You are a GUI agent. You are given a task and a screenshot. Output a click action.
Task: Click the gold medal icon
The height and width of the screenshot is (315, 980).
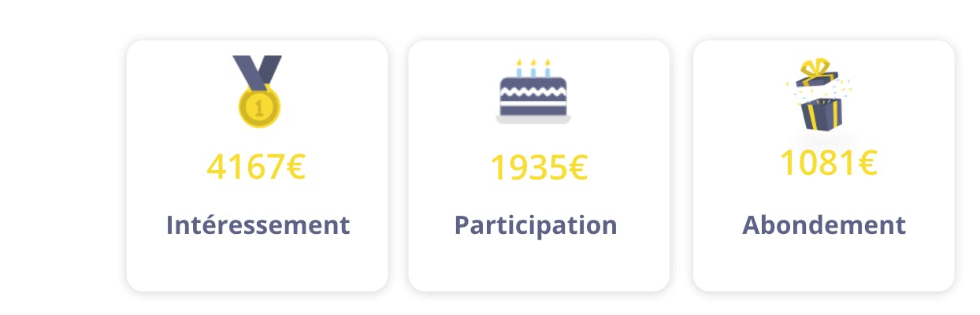pos(257,91)
